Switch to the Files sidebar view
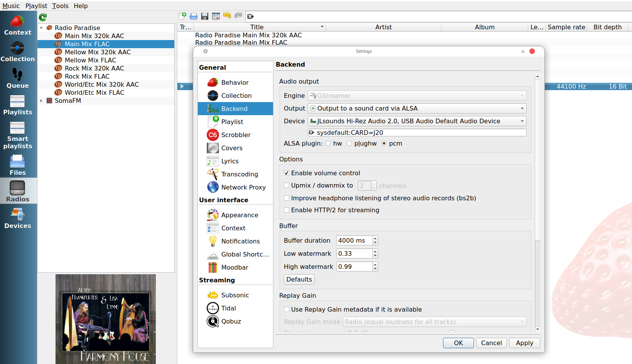Image resolution: width=632 pixels, height=364 pixels. 18,165
